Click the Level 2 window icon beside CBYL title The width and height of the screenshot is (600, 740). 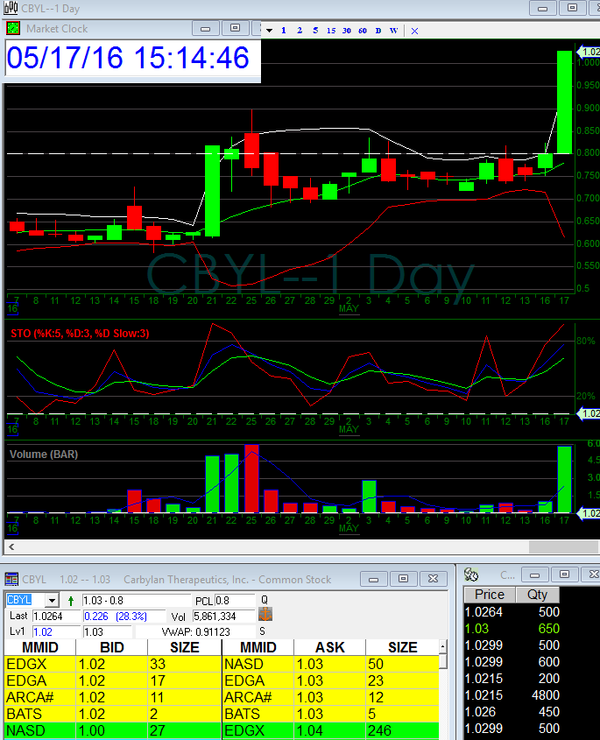[11, 579]
